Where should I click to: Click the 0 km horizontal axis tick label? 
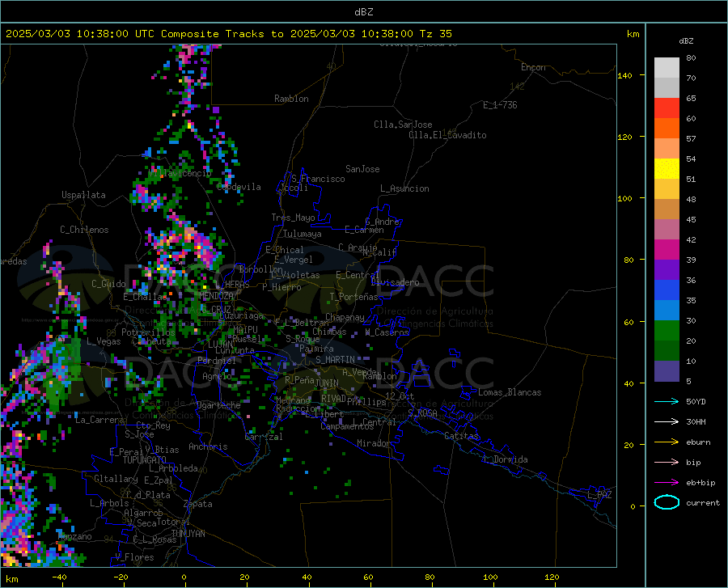(x=184, y=577)
